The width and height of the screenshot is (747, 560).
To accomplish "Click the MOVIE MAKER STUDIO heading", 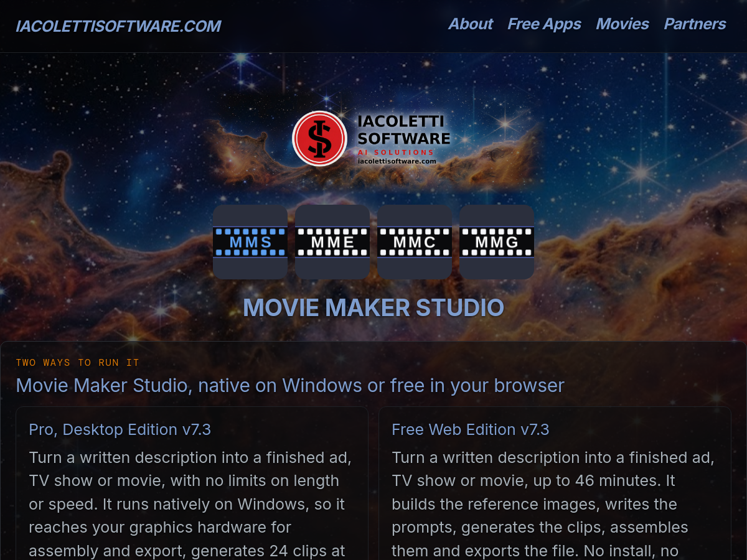I will click(374, 308).
